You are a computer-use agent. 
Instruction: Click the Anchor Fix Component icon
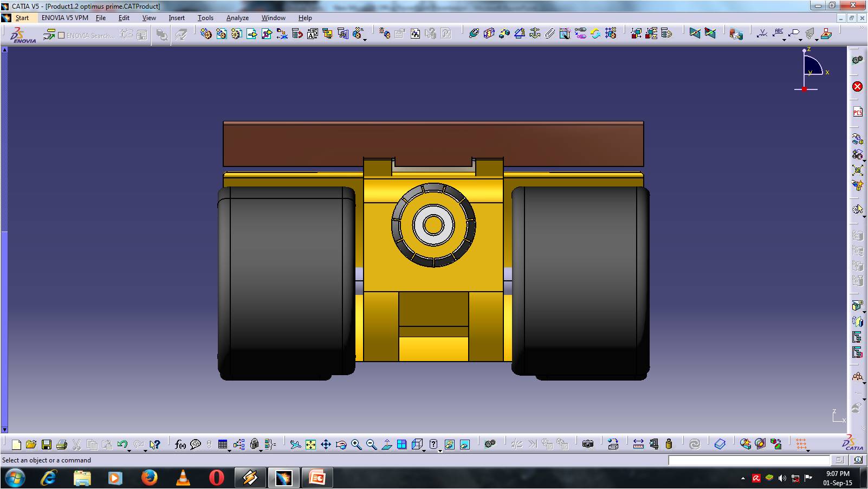[x=535, y=34]
